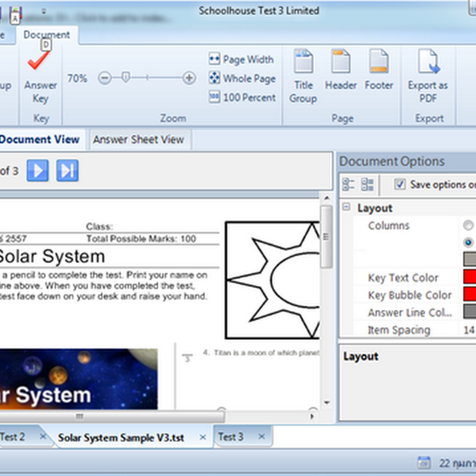Screen dimensions: 476x476
Task: Close the Test 3 tab
Action: 262,437
